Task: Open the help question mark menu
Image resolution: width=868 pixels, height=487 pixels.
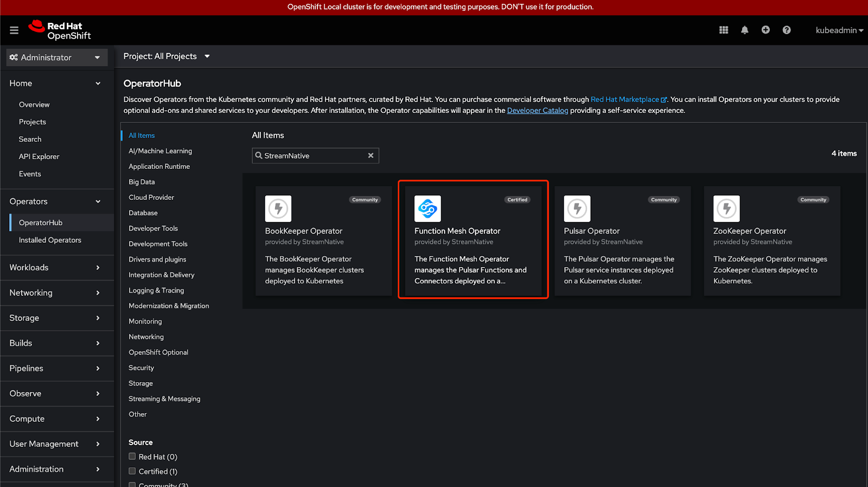Action: [787, 30]
